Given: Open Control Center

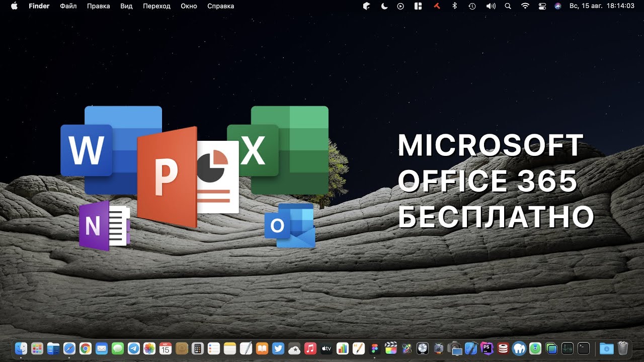Looking at the screenshot, I should click(x=542, y=6).
